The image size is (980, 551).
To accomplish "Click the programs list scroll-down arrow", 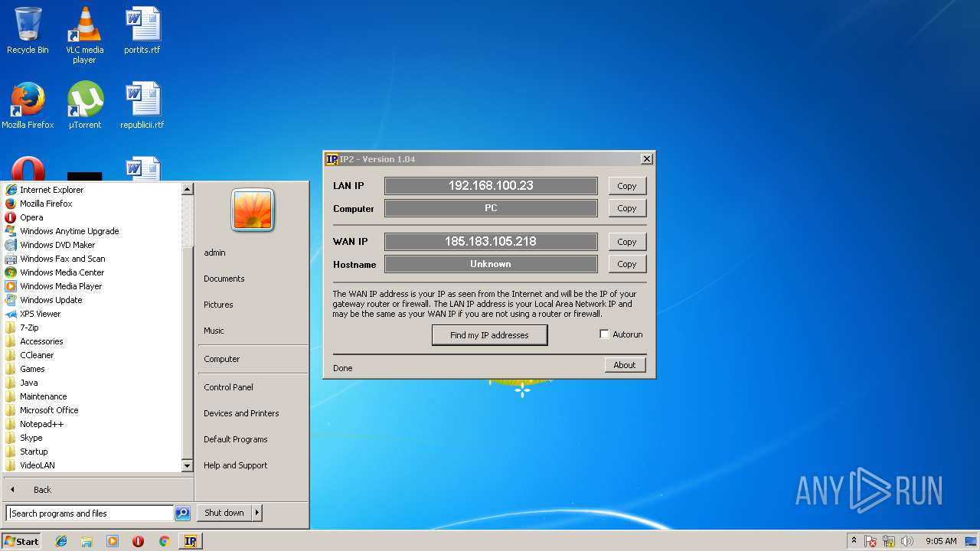I will tap(187, 465).
